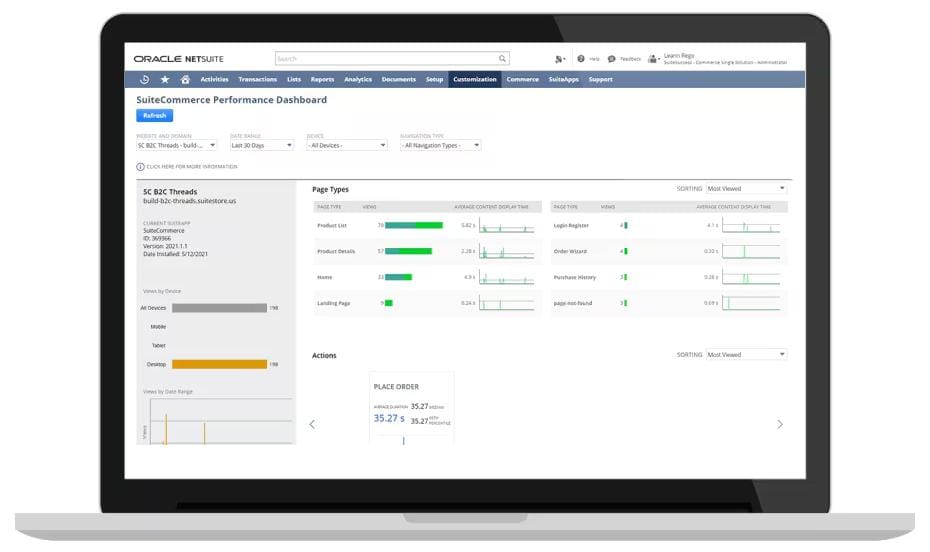Open the Place Order action card
930x552 pixels.
coord(412,408)
